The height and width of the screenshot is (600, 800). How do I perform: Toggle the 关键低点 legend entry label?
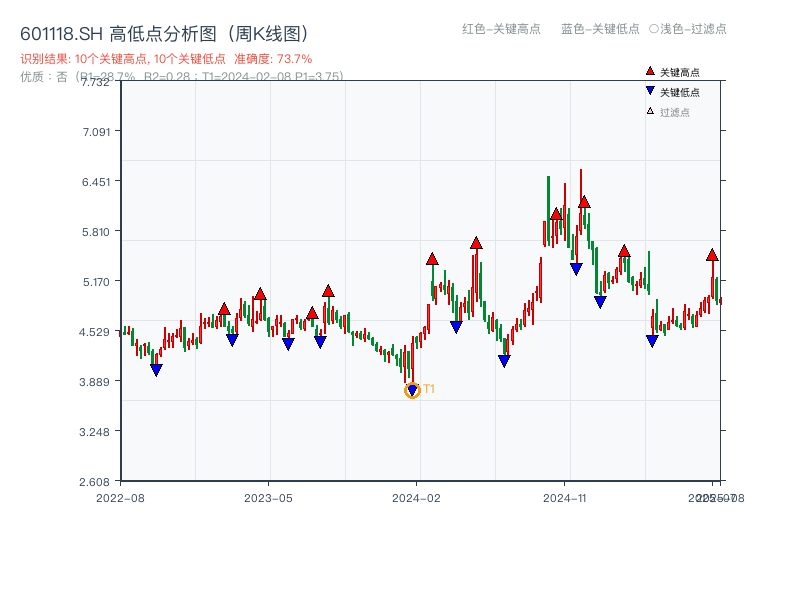[680, 92]
